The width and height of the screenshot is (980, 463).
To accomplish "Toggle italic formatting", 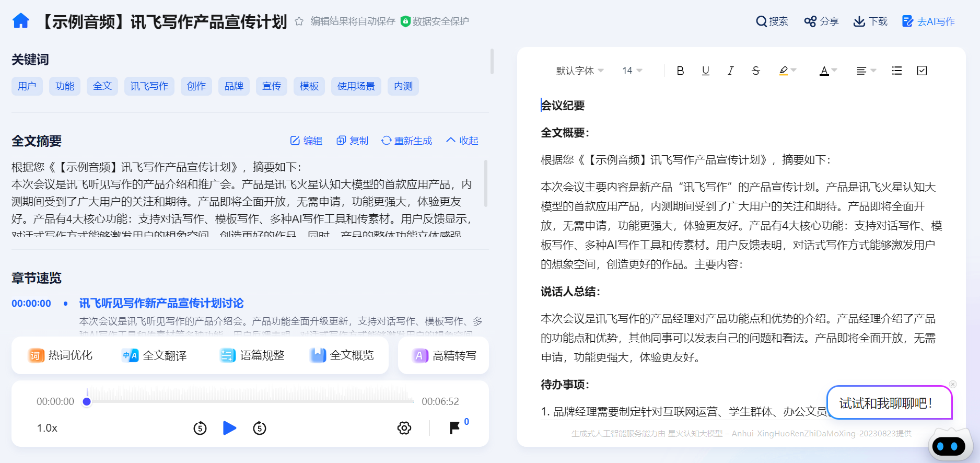I will tap(730, 71).
